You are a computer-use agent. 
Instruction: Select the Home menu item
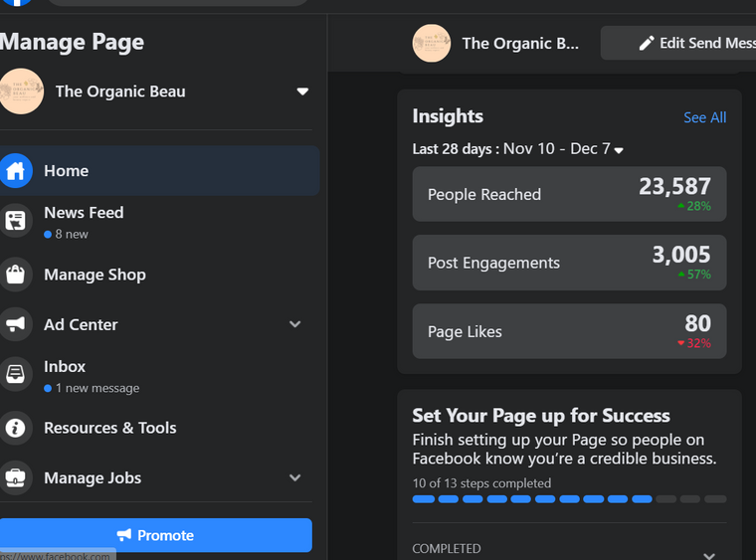coord(159,171)
